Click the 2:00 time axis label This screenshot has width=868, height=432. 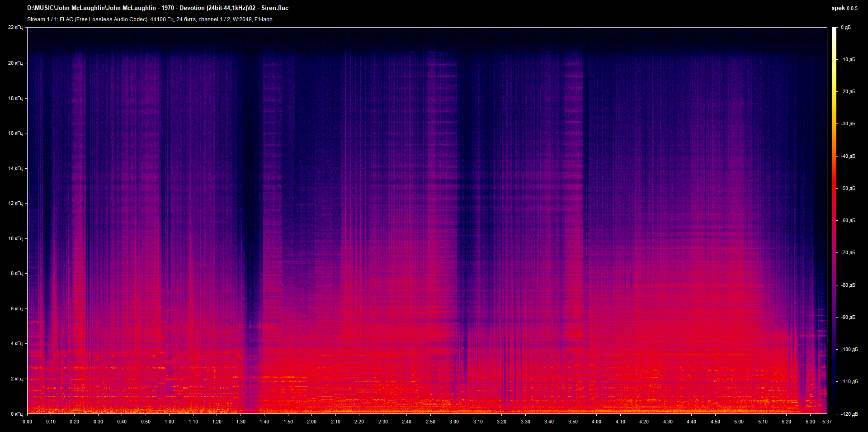[x=311, y=422]
